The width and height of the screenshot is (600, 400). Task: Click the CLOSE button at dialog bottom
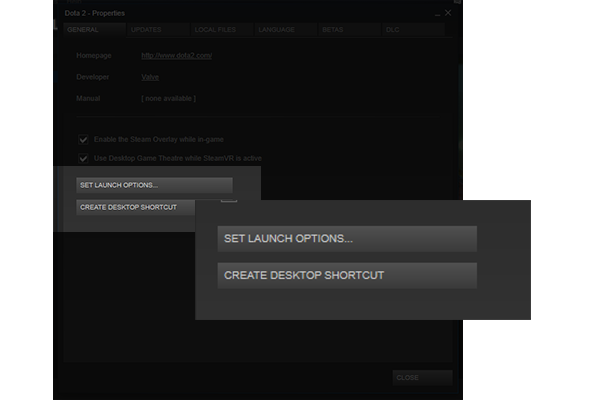(x=422, y=377)
